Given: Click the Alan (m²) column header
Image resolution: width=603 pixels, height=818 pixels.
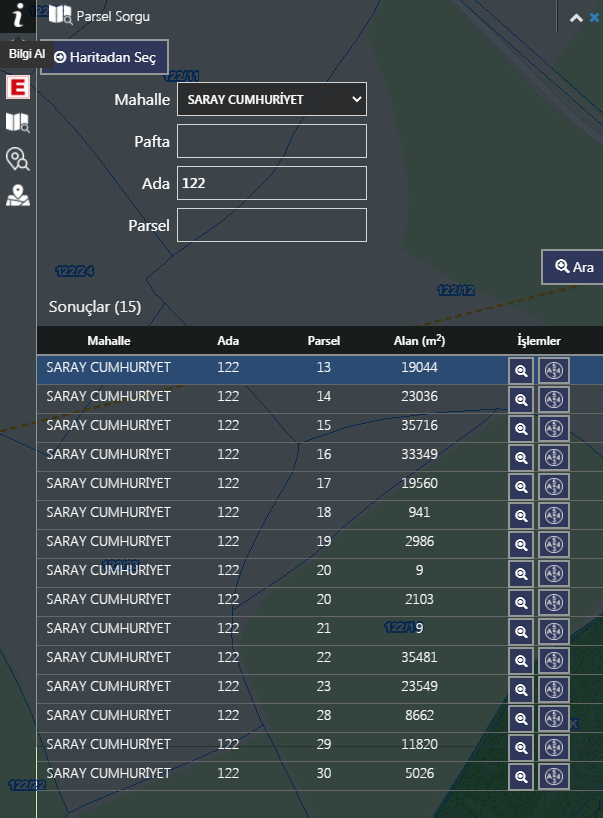Looking at the screenshot, I should pyautogui.click(x=419, y=341).
